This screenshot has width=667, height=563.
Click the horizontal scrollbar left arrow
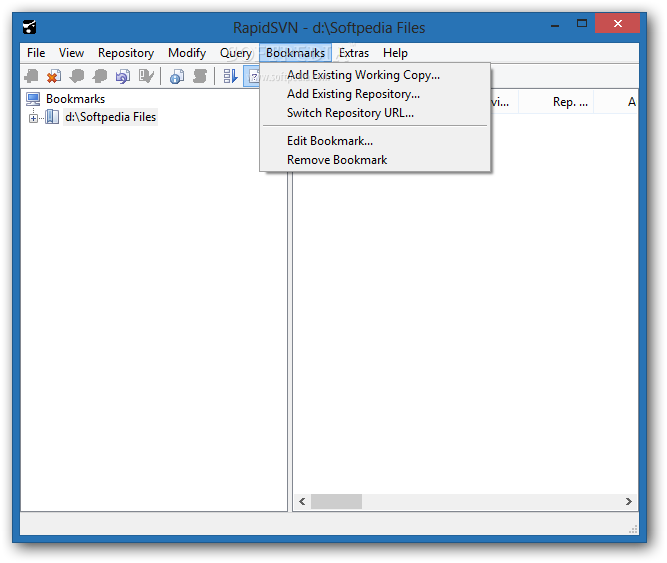point(302,501)
